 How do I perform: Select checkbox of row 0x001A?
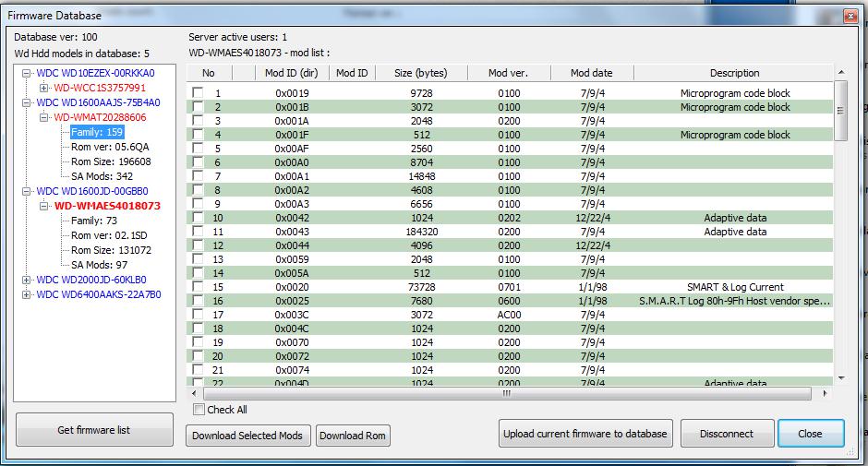point(198,120)
